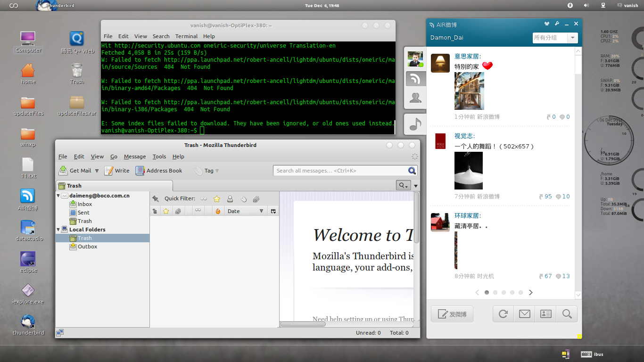This screenshot has height=362, width=644.
Task: Toggle Quick Filter tags icon
Action: pyautogui.click(x=243, y=199)
